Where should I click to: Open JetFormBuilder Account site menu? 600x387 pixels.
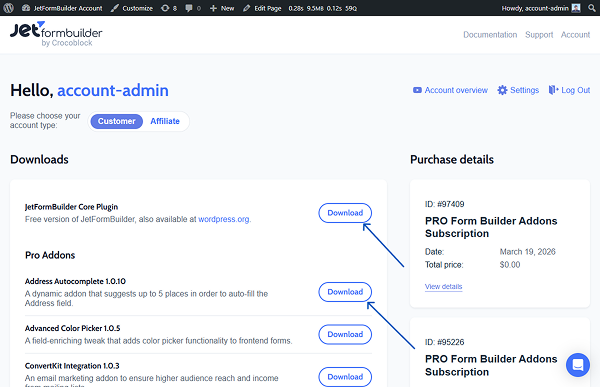[62, 8]
